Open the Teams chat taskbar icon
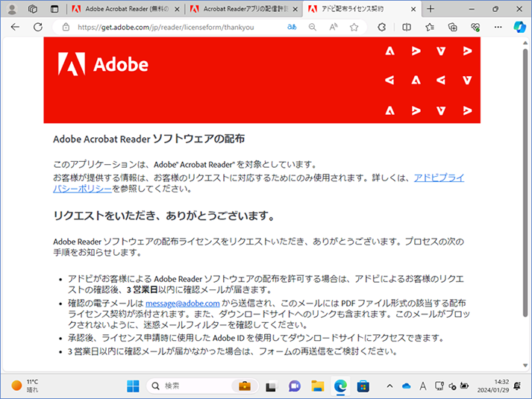Image resolution: width=532 pixels, height=399 pixels. pos(294,386)
